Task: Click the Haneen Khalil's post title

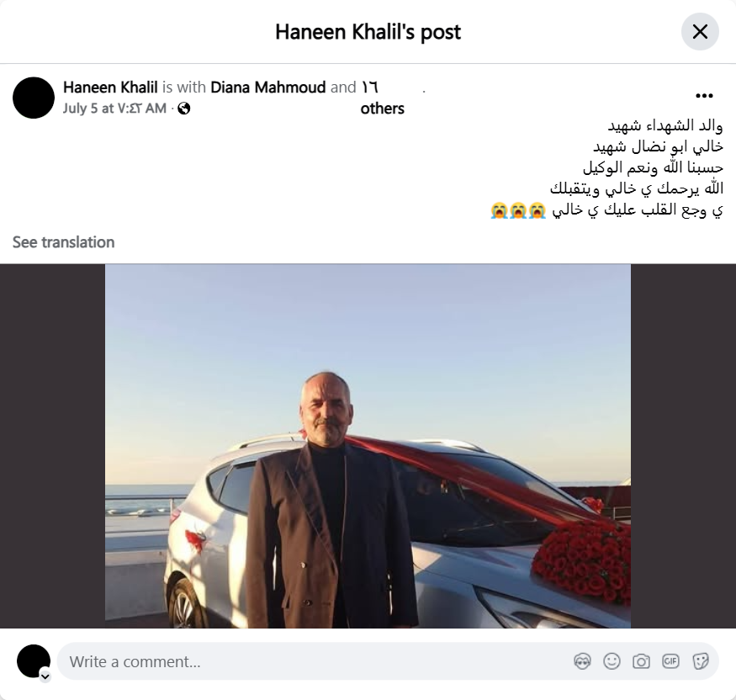Action: pos(368,32)
